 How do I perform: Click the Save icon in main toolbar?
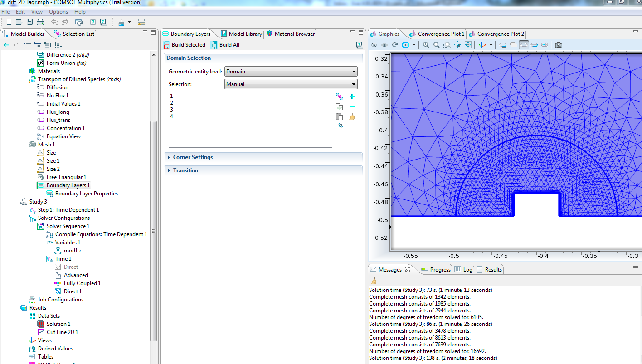point(29,22)
